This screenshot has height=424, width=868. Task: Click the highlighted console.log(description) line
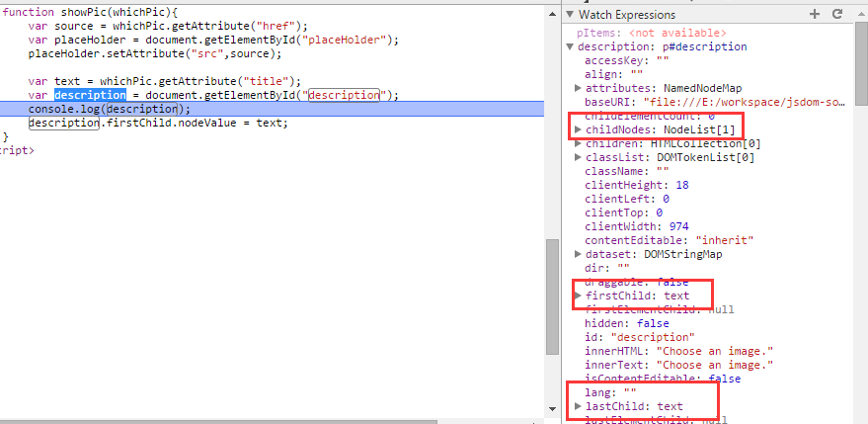[x=272, y=109]
